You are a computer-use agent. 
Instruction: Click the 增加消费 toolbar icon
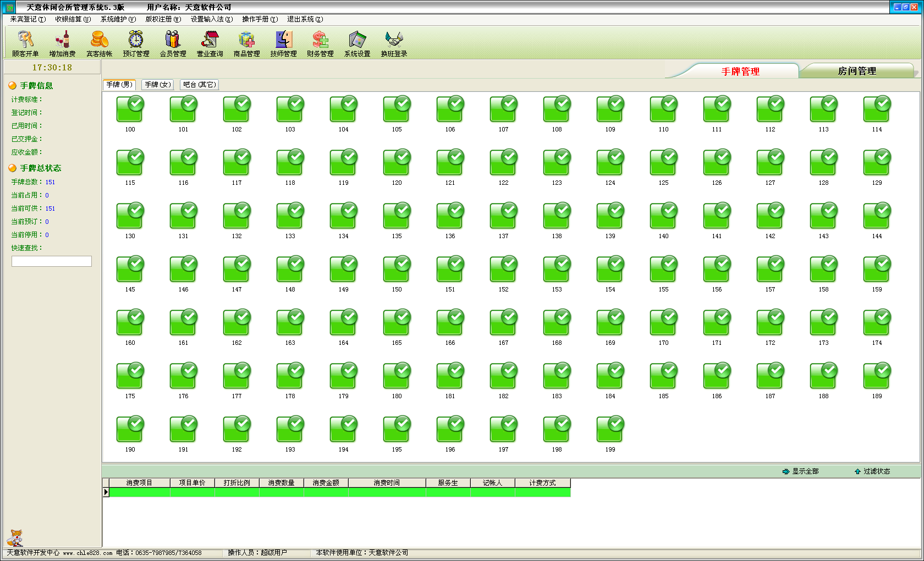(x=62, y=43)
